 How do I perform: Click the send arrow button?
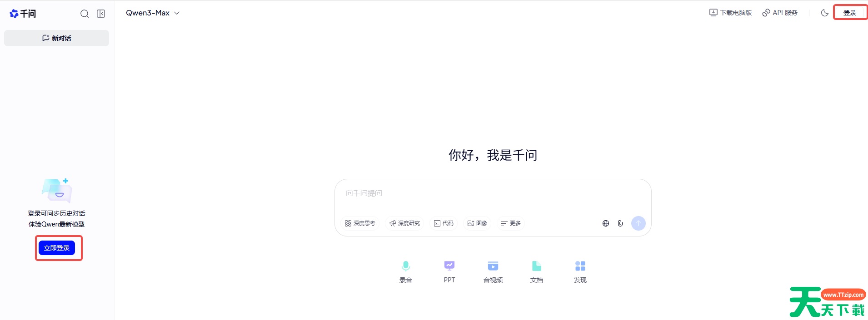[x=639, y=223]
